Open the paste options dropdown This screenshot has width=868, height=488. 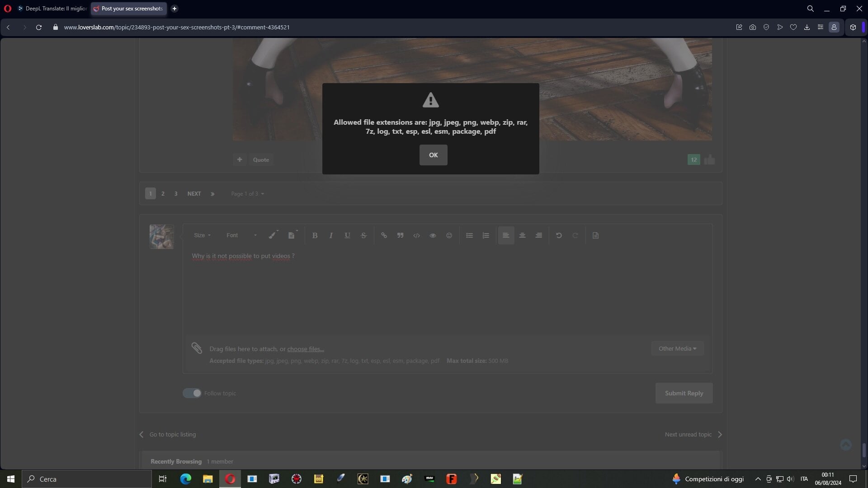292,235
